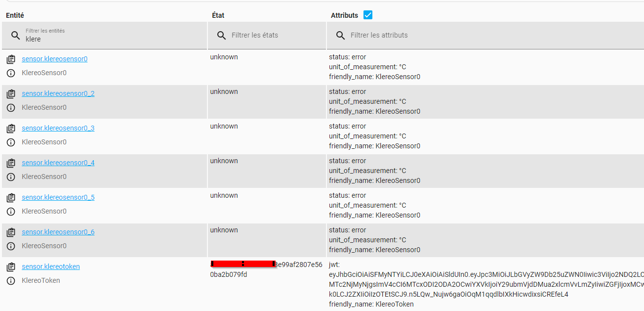Click magnifier icon in attributes filter

340,36
